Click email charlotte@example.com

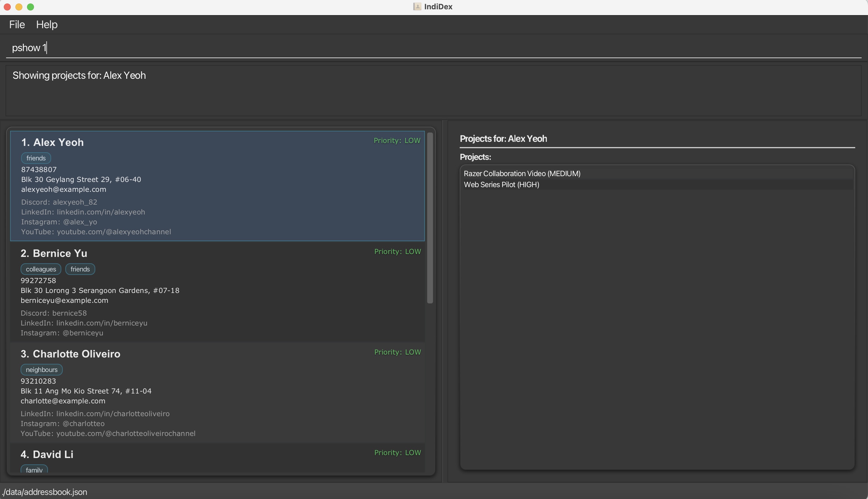pyautogui.click(x=63, y=401)
